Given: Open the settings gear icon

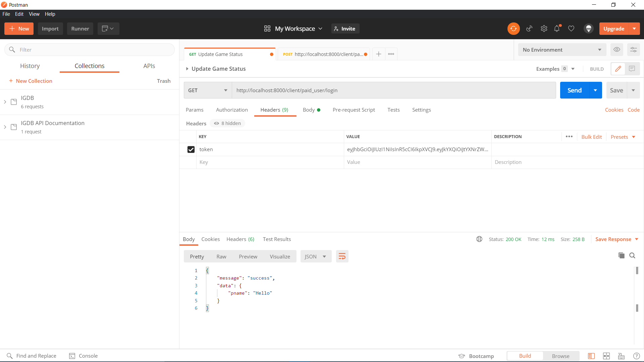Looking at the screenshot, I should tap(544, 28).
